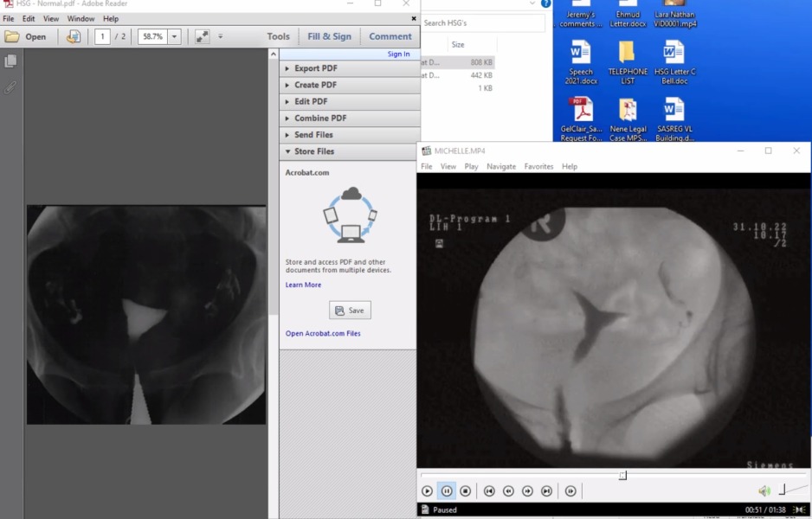Click the Save button under Acrobat.com
The image size is (812, 519).
point(349,310)
